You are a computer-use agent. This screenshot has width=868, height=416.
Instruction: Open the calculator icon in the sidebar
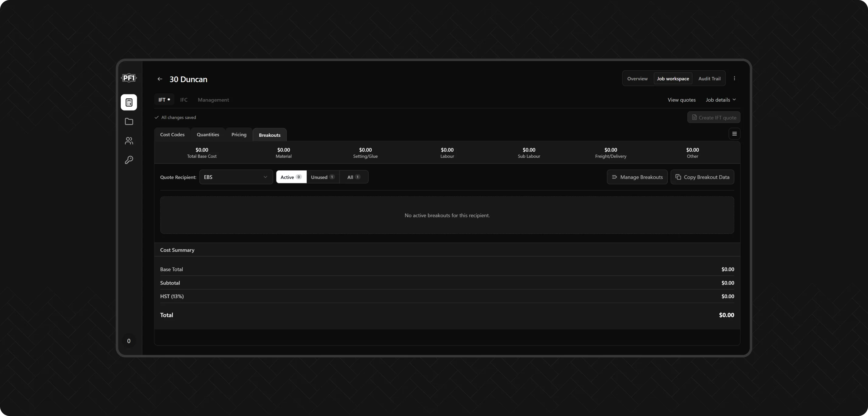129,102
